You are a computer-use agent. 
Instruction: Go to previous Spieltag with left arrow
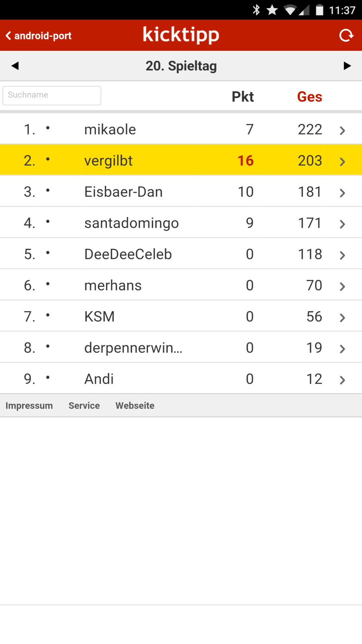click(x=15, y=66)
